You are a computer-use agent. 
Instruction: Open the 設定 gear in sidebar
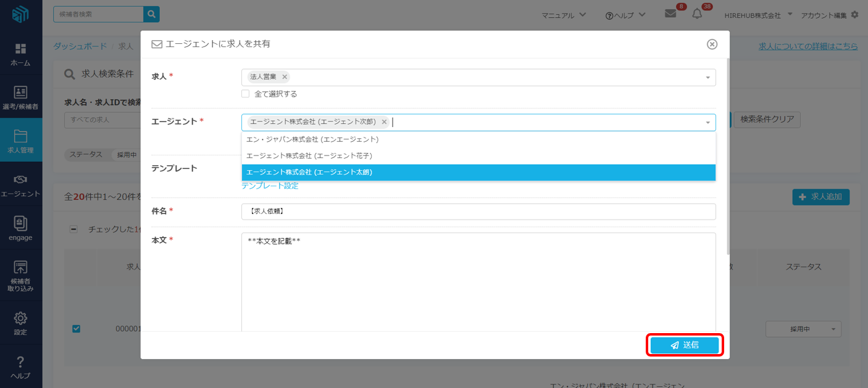[20, 323]
